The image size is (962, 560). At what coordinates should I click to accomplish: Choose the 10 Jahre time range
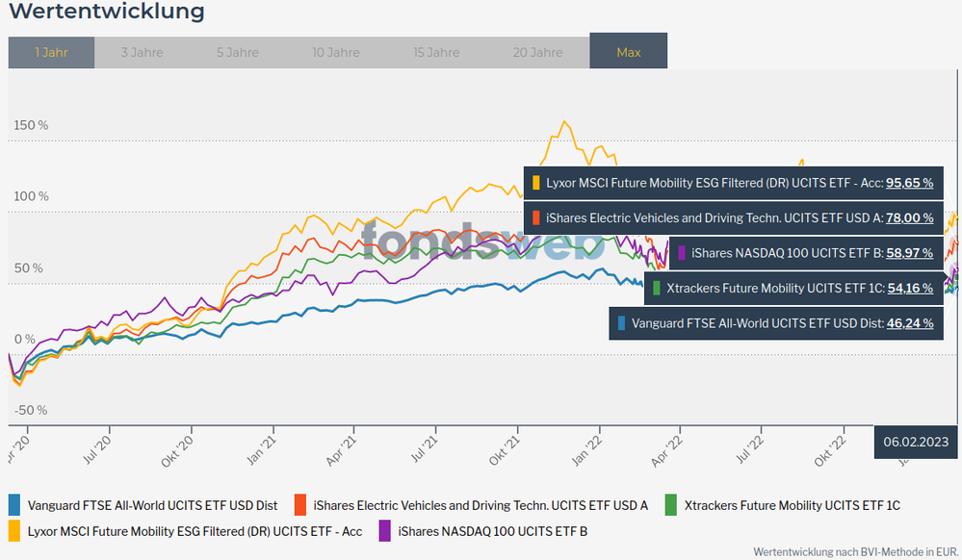pyautogui.click(x=336, y=52)
